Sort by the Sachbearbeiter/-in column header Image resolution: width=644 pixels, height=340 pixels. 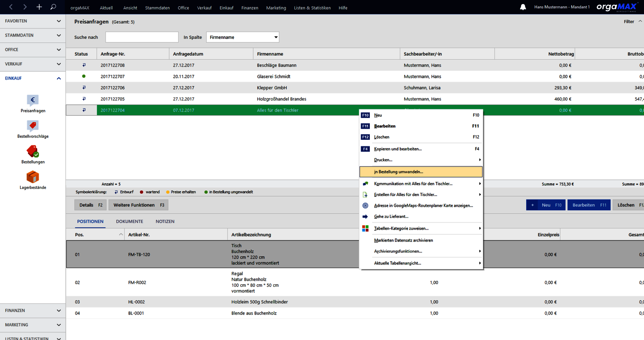tap(447, 54)
